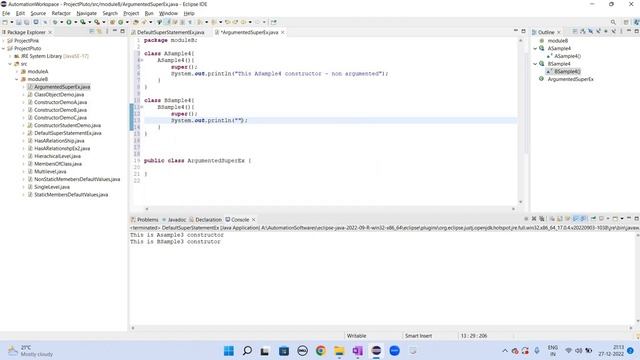Screen dimensions: 640x360
Task: Click the editor horizontal scrollbar
Action: click(330, 209)
